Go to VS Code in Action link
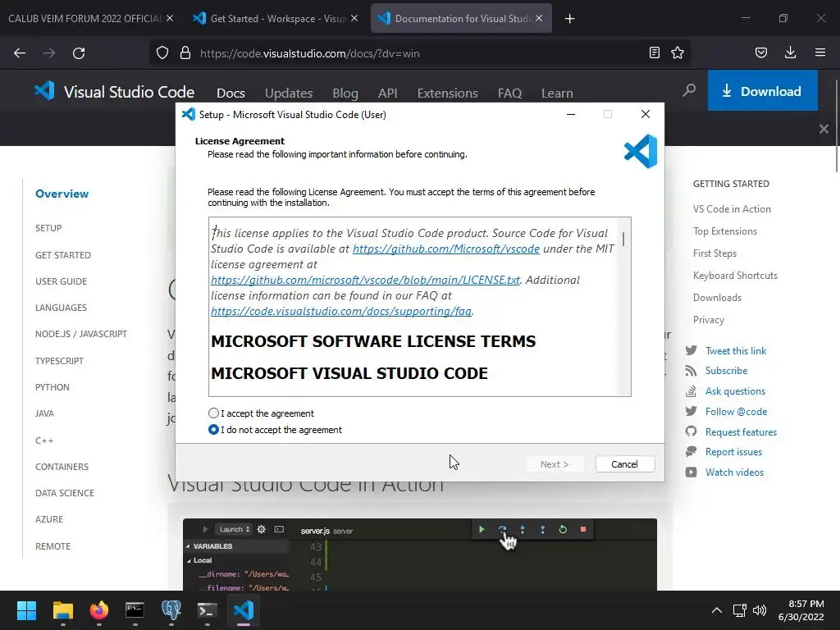Screen dimensions: 840x630 (x=732, y=209)
